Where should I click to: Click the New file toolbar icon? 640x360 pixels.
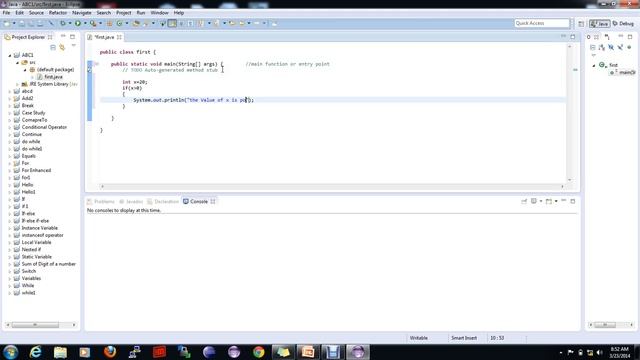[7, 23]
